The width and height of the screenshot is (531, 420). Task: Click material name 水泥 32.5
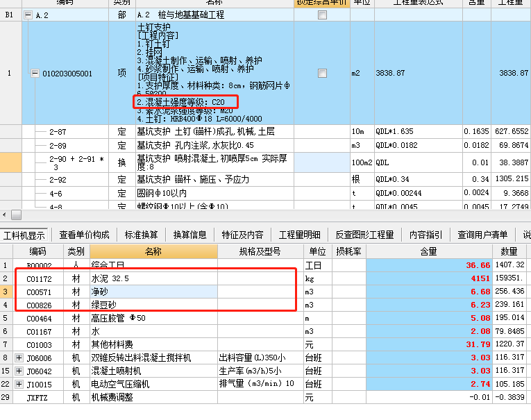[x=110, y=278]
